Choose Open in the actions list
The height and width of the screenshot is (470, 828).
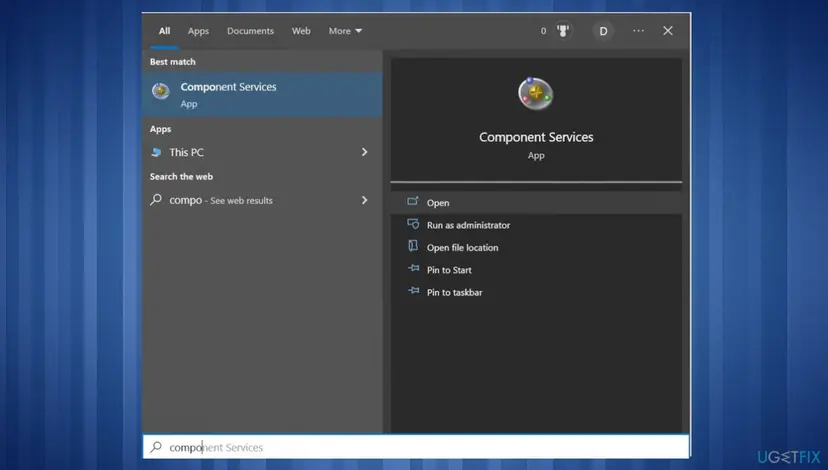[536, 203]
